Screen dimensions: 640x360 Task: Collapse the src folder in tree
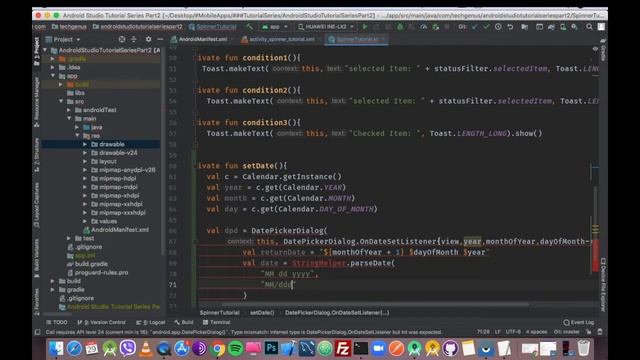pyautogui.click(x=61, y=101)
